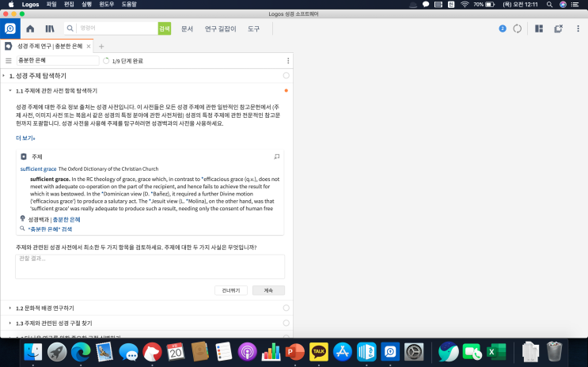This screenshot has height=367, width=588.
Task: Toggle the completion circle for step 1.3
Action: coord(286,323)
